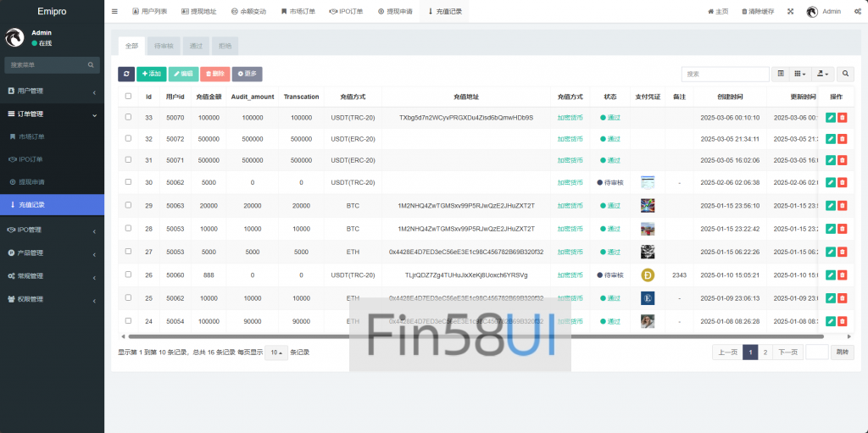The height and width of the screenshot is (433, 868).
Task: Open the settings gears icon at top right
Action: (x=858, y=12)
